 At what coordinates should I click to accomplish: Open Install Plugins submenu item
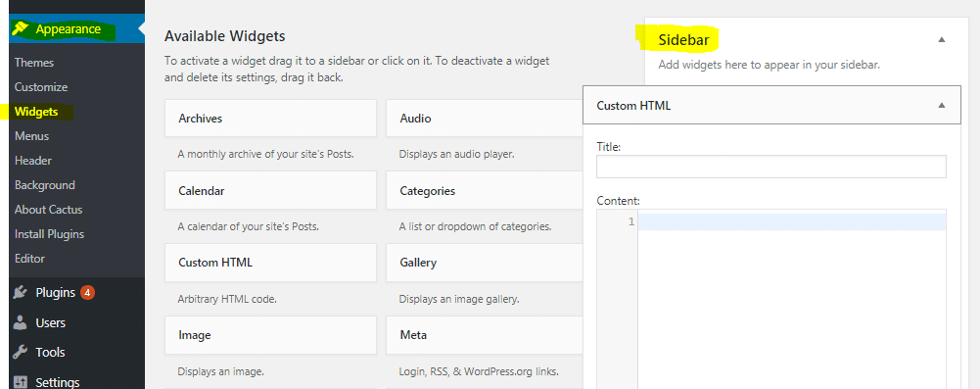[x=49, y=234]
